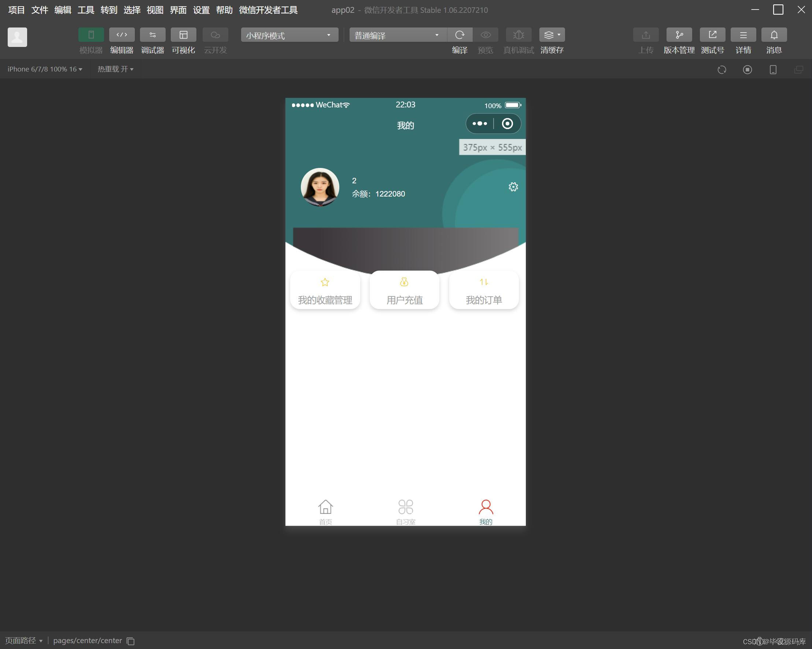Click the Compile (编译) refresh icon
This screenshot has height=649, width=812.
(x=459, y=35)
